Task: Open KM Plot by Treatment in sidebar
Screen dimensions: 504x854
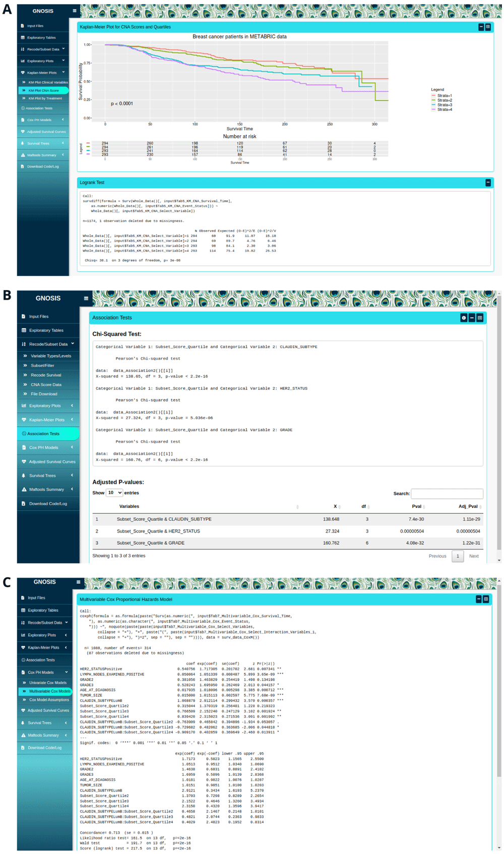Action: pos(45,98)
